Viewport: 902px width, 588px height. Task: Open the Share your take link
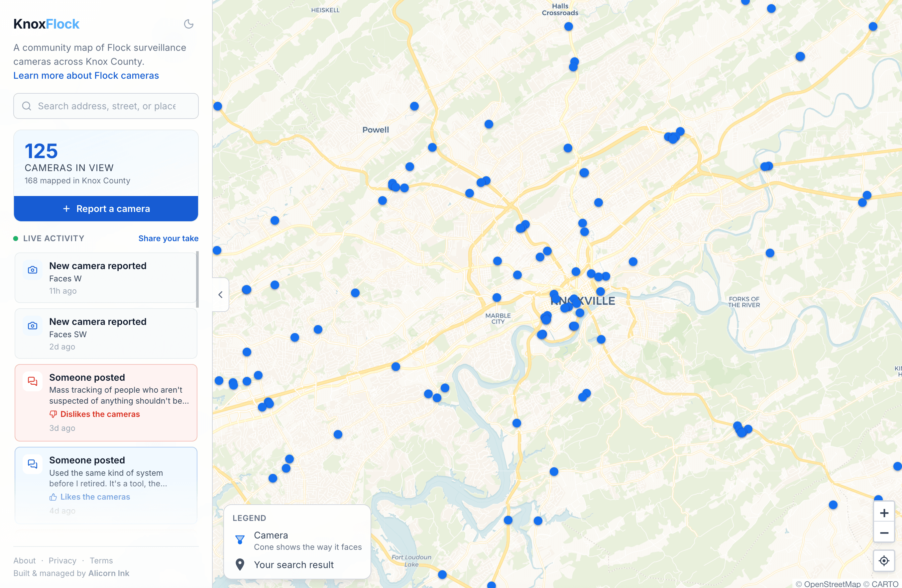(168, 238)
